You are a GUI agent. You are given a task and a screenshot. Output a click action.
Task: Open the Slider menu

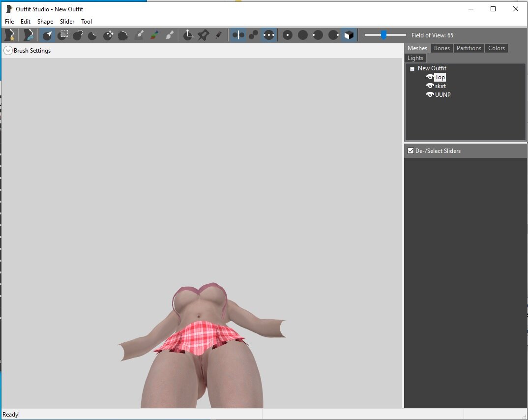[x=67, y=22]
